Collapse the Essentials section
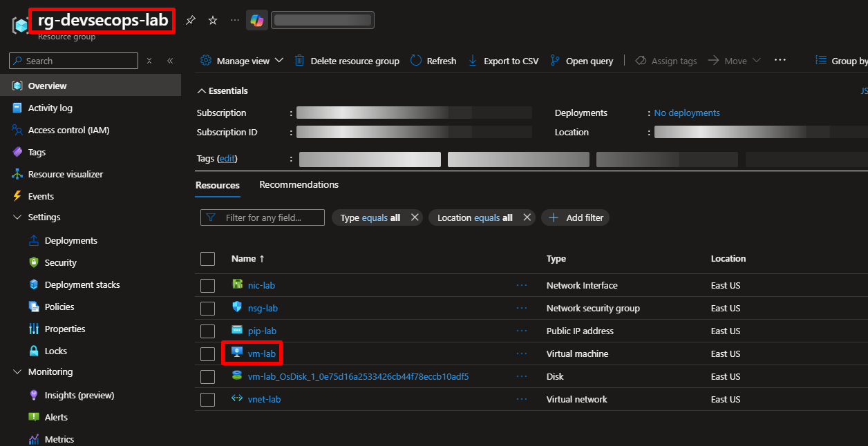 (x=202, y=91)
